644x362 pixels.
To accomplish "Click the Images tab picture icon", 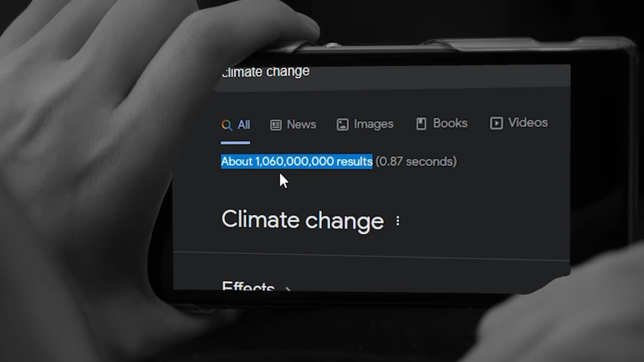I will (342, 125).
